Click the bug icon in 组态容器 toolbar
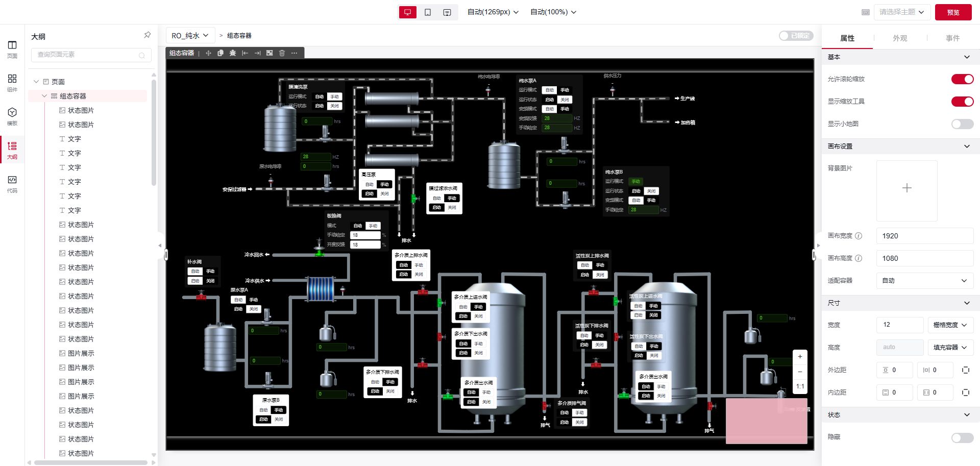The height and width of the screenshot is (466, 980). click(x=233, y=53)
